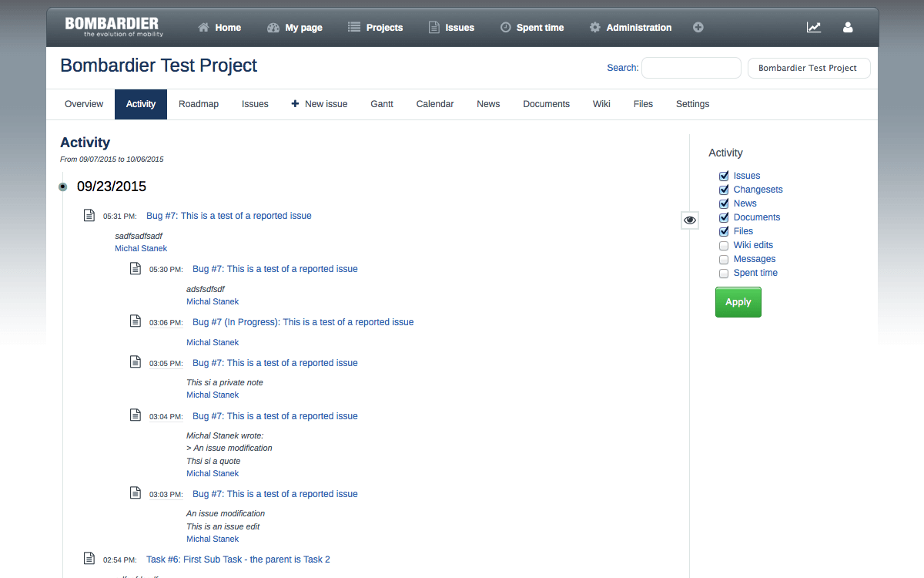Click document icon of 03:06 PM entry

point(136,321)
